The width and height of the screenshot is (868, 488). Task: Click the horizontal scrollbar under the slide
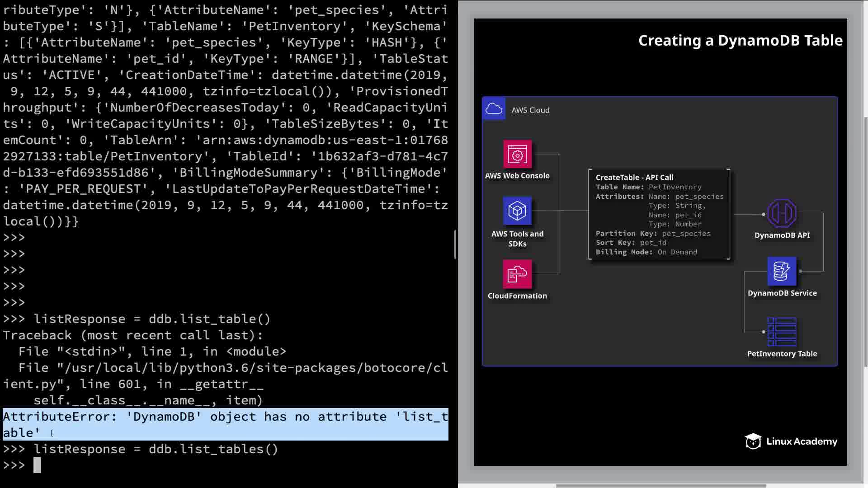(660, 486)
